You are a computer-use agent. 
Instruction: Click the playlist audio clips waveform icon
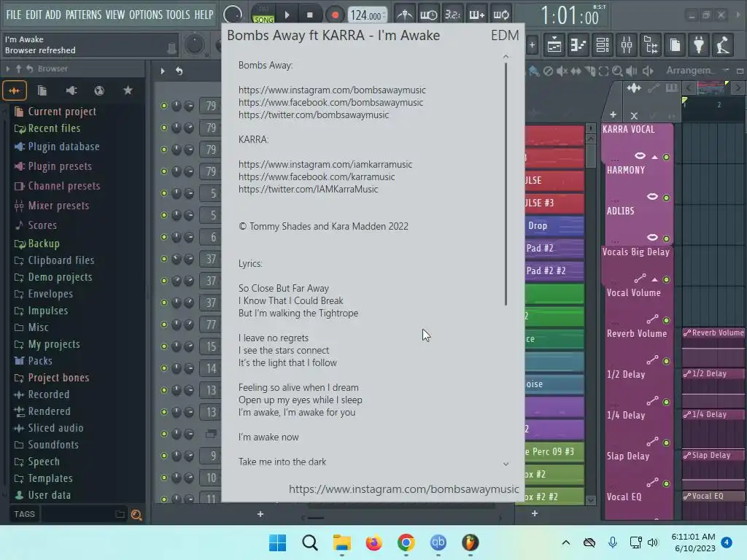tap(634, 88)
